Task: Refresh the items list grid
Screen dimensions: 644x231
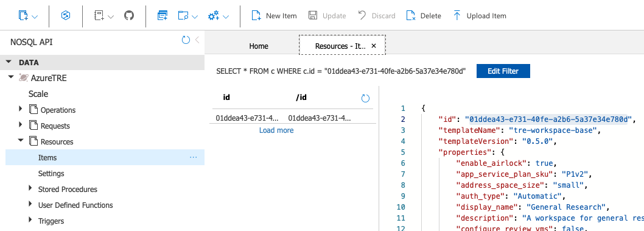Action: coord(365,98)
